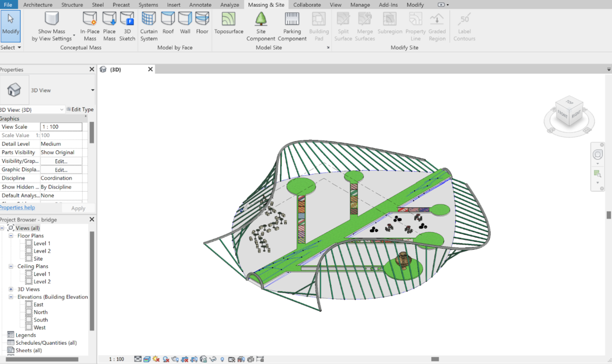The width and height of the screenshot is (612, 364).
Task: Select the South elevation in Project Browser
Action: pyautogui.click(x=41, y=320)
